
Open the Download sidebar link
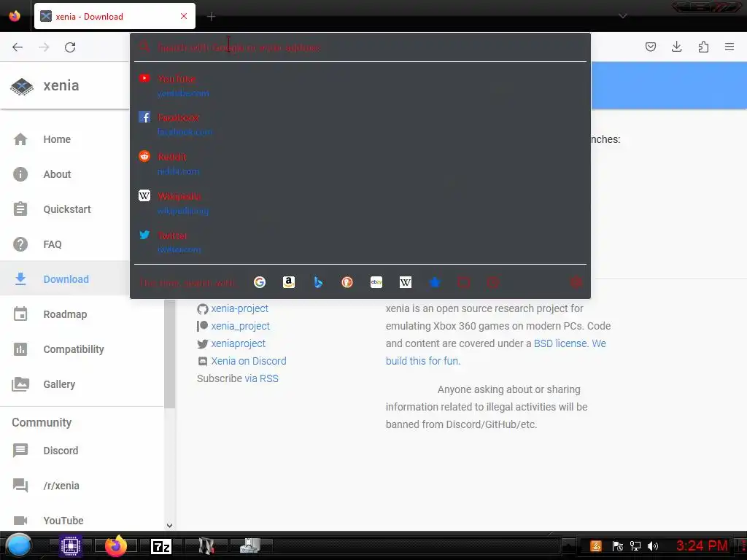click(66, 279)
